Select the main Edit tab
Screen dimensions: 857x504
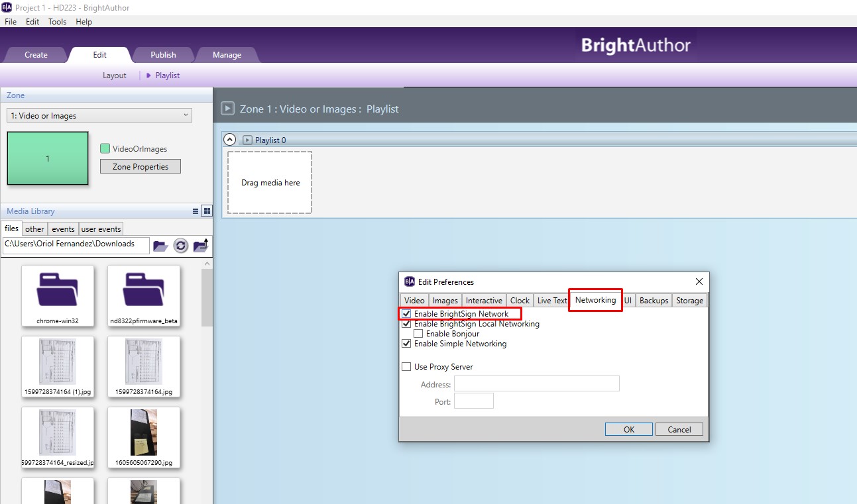[x=99, y=55]
